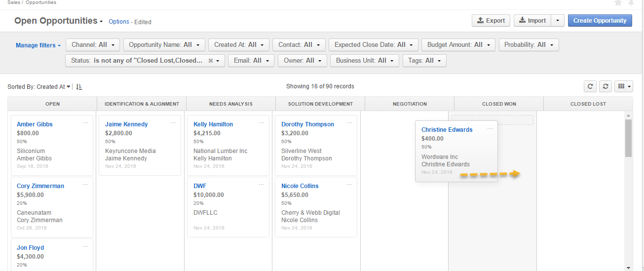Click the Export button
The width and height of the screenshot is (644, 271).
coord(491,21)
